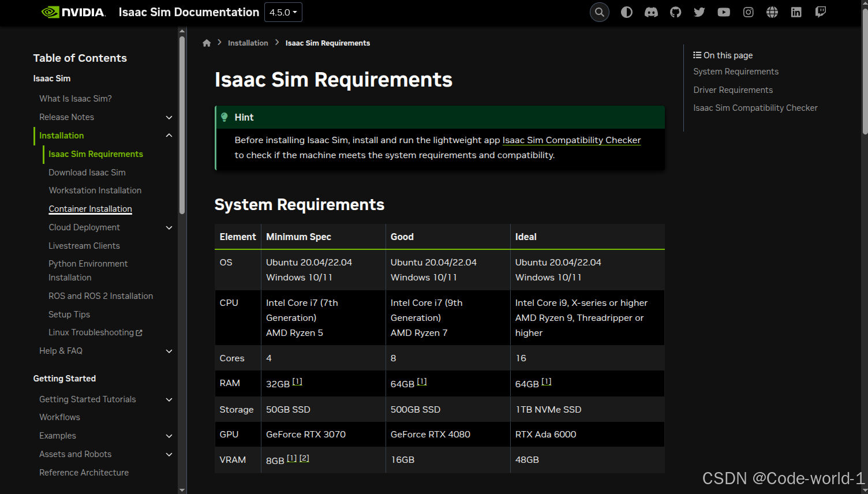Screen dimensions: 868x494
Task: Jump to Isaac Sim Compatibility Checker section
Action: point(755,108)
